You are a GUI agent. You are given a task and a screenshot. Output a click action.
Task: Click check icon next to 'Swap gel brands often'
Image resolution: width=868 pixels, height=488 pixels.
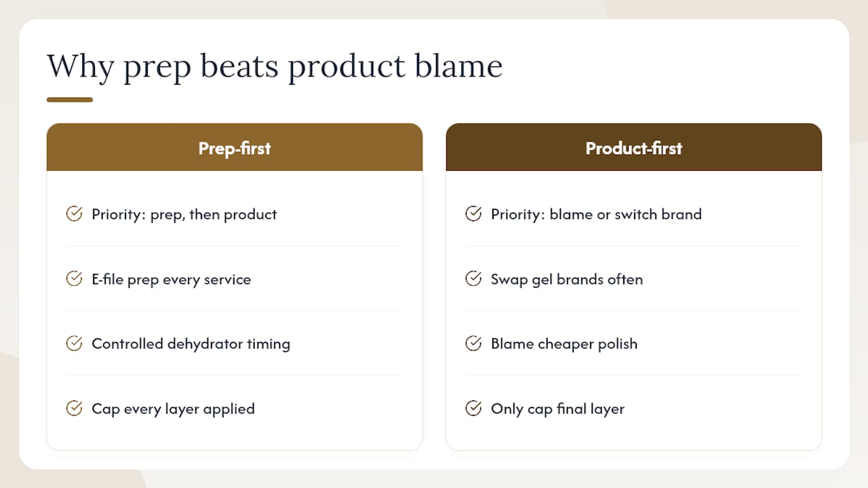coord(473,279)
